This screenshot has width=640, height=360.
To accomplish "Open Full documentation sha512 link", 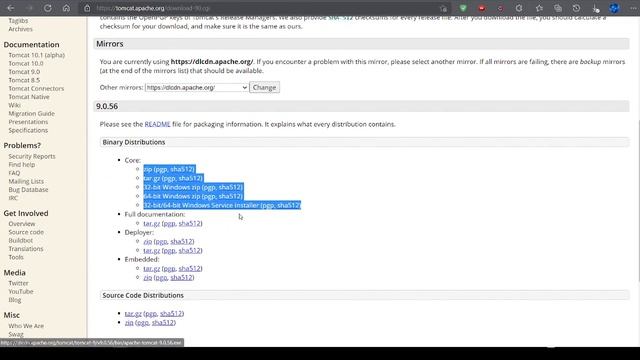I will click(189, 223).
